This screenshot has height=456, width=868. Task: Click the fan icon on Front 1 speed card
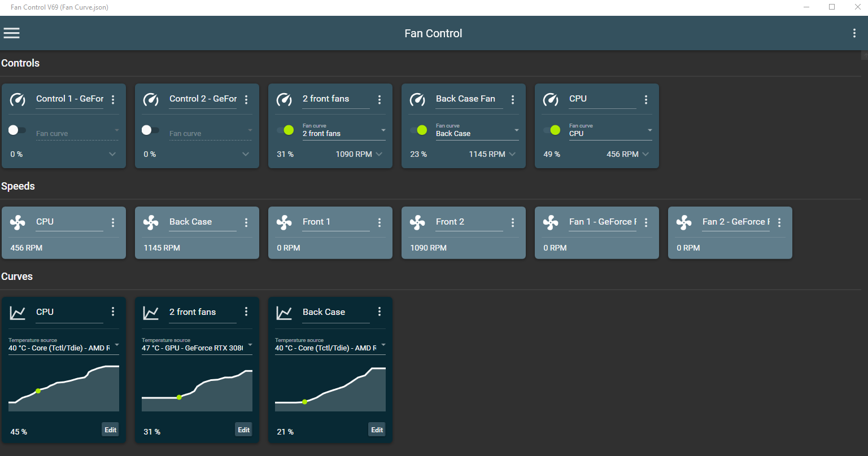pos(285,222)
